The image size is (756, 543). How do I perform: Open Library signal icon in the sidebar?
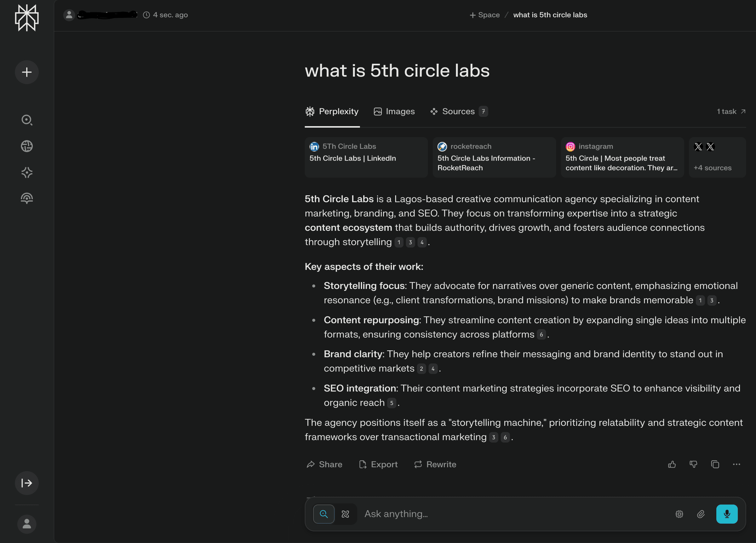tap(27, 198)
